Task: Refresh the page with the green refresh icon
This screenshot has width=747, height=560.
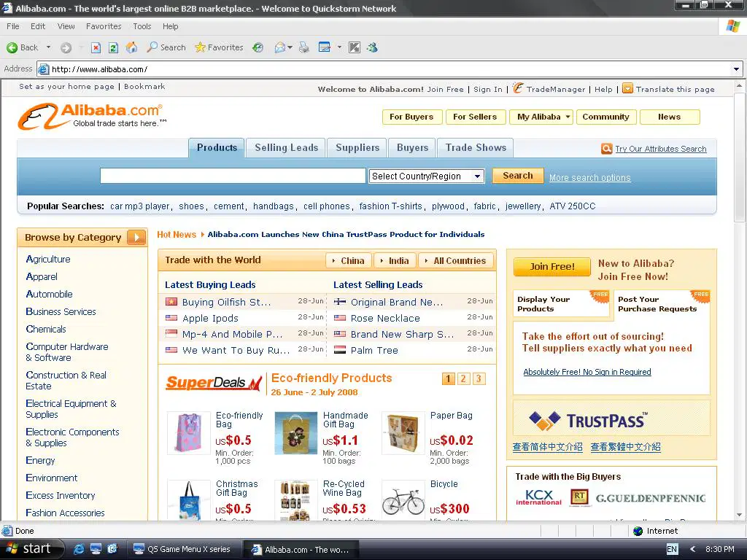Action: (x=113, y=47)
